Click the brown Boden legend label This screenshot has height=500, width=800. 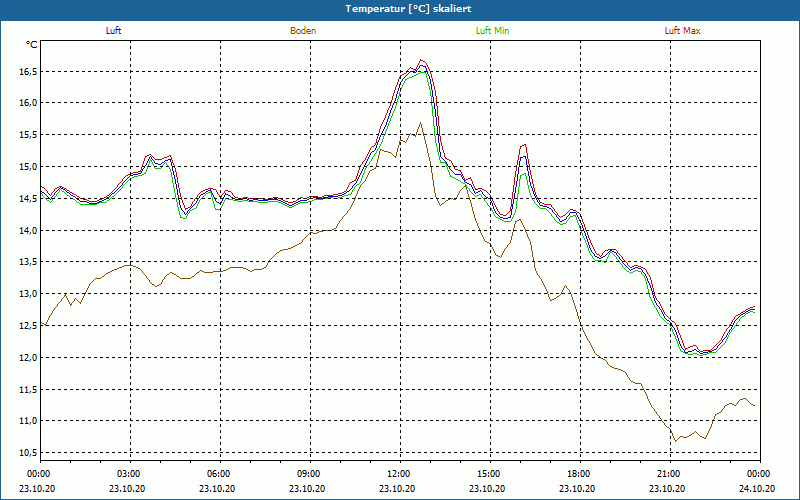[303, 31]
